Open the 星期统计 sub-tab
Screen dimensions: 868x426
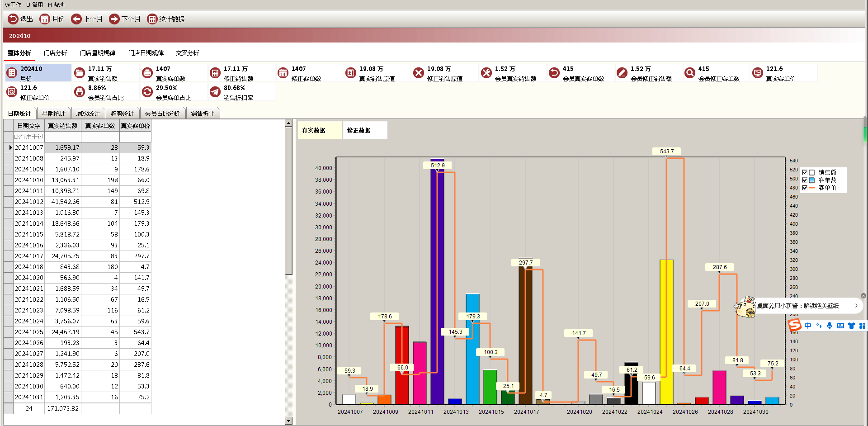coord(54,114)
